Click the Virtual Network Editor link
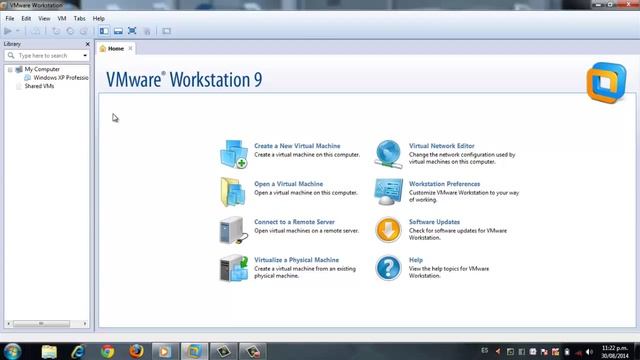The image size is (640, 360). (x=442, y=146)
